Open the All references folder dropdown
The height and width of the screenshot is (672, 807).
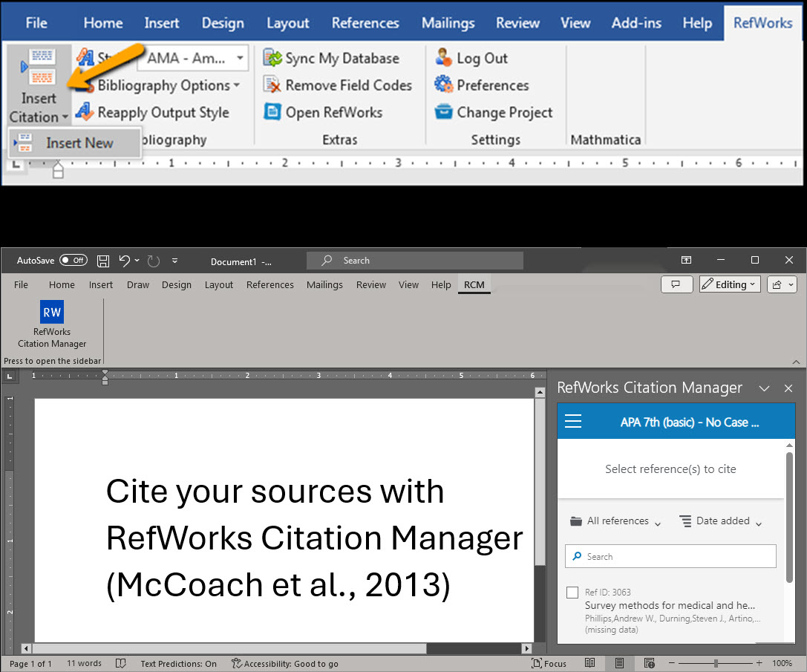click(x=615, y=521)
